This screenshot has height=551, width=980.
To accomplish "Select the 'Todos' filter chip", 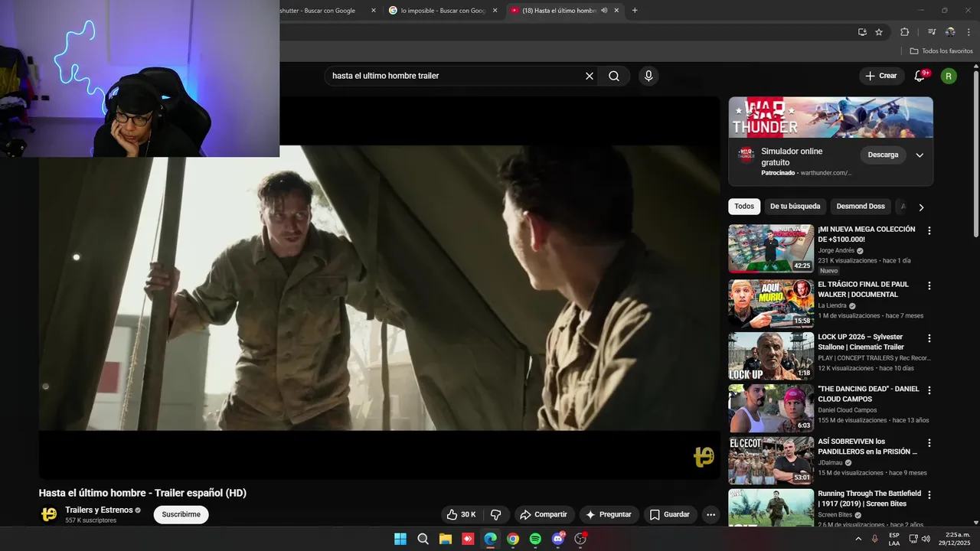I will click(x=744, y=206).
